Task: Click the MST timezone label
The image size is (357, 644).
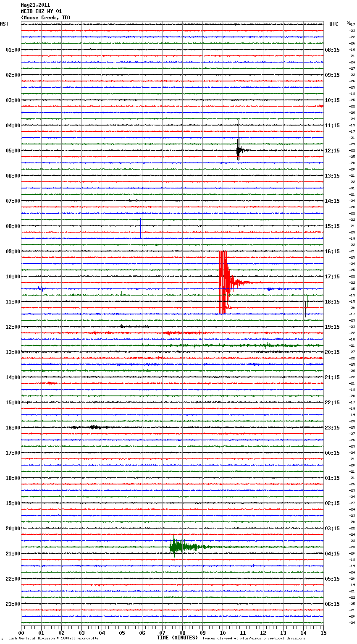Action: click(4, 24)
